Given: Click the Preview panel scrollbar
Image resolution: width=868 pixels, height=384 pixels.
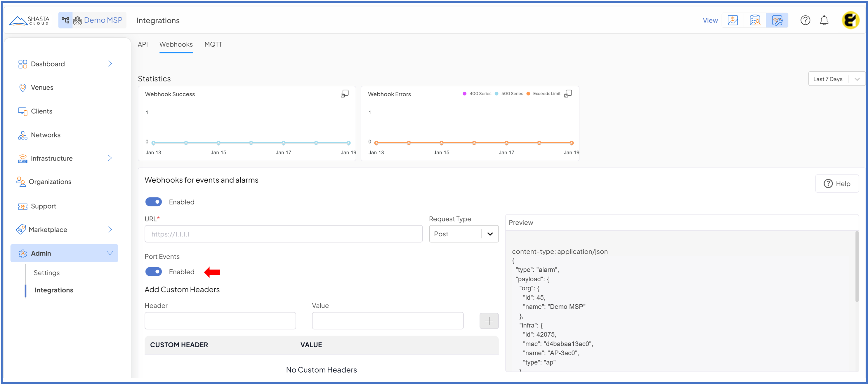Looking at the screenshot, I should (857, 266).
